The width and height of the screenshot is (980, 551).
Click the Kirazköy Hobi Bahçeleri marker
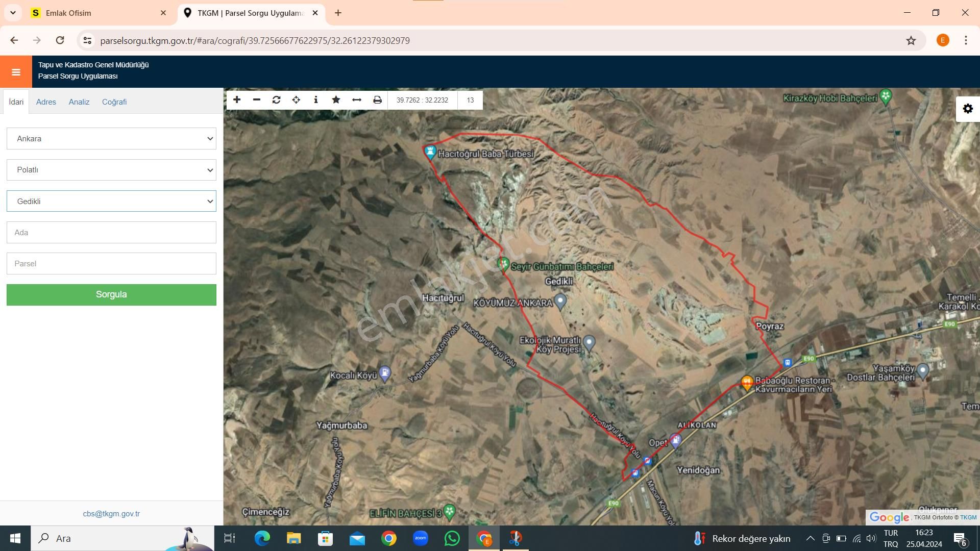886,97
